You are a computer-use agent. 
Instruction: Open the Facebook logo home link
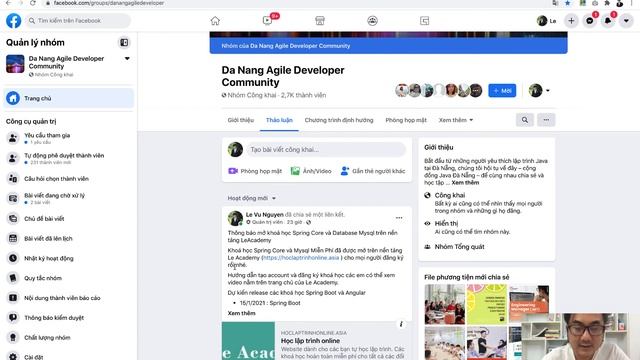(13, 20)
